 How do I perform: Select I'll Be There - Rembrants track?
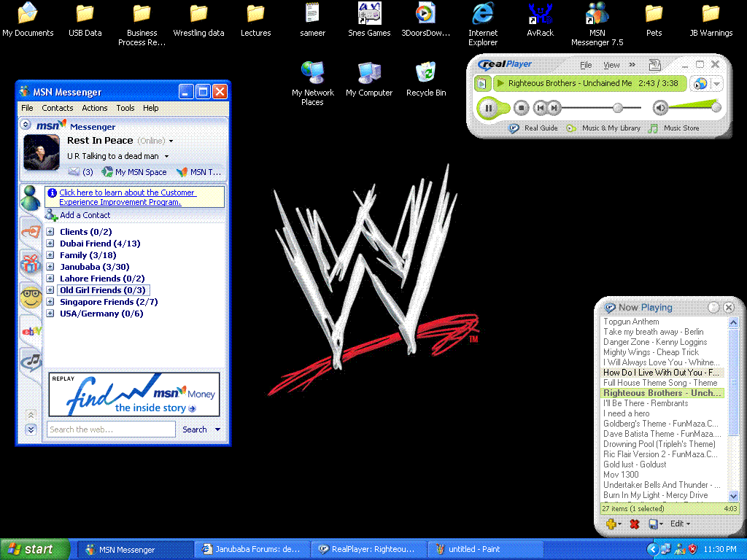(x=646, y=403)
